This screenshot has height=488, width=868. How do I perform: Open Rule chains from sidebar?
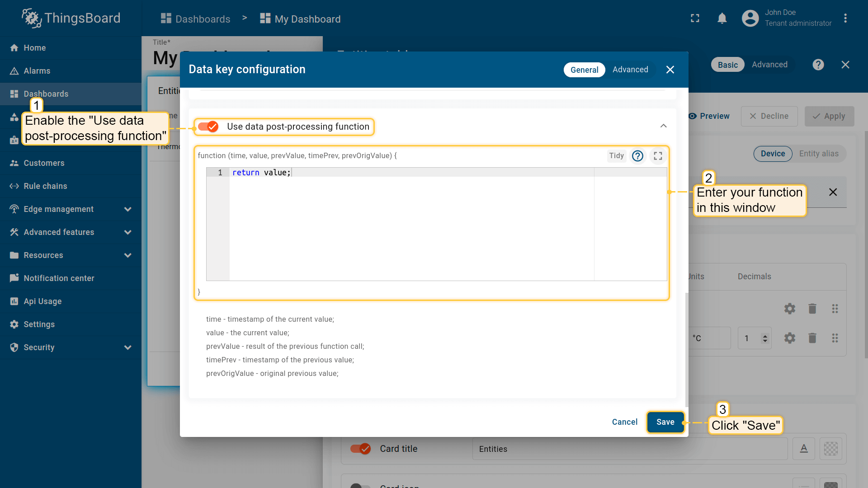click(x=45, y=186)
